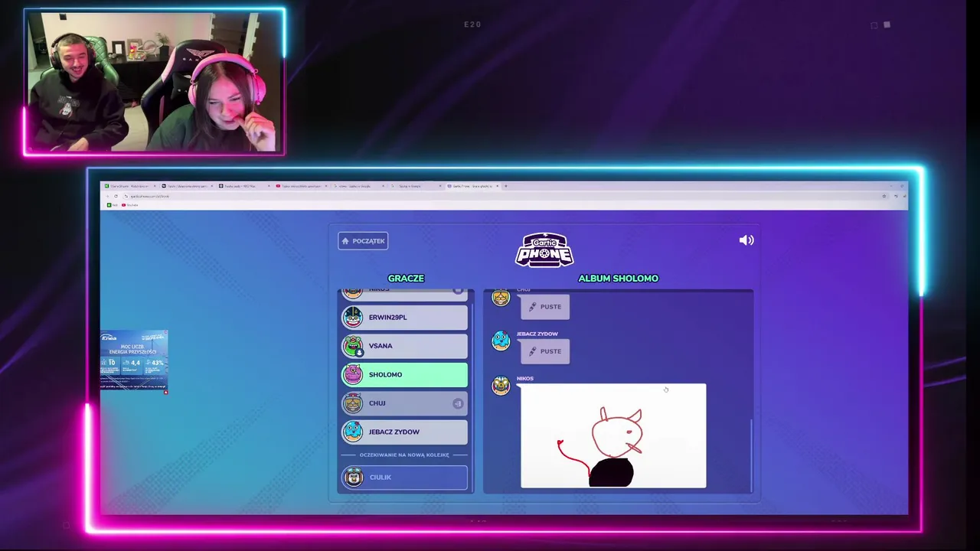Image resolution: width=980 pixels, height=551 pixels.
Task: Click VSANA's green monster avatar
Action: point(353,346)
